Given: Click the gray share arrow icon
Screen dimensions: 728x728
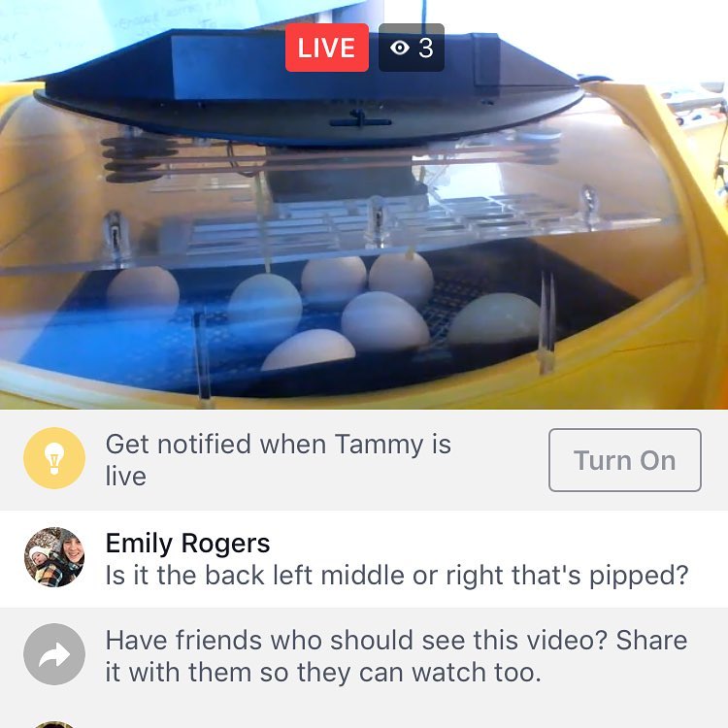Looking at the screenshot, I should click(x=54, y=653).
